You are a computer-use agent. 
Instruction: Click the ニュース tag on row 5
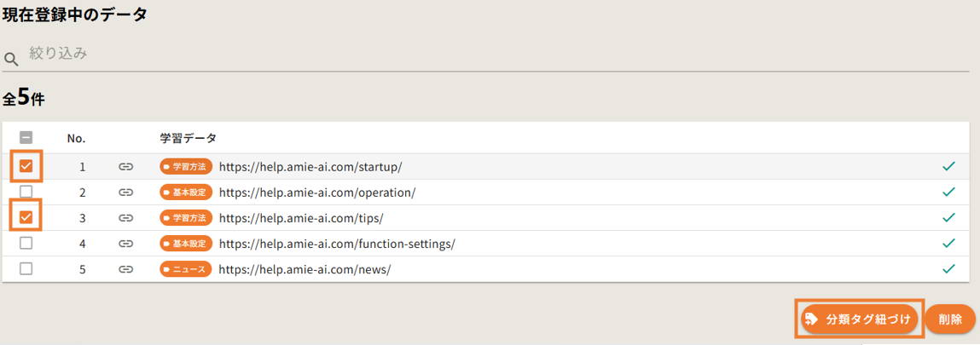[186, 269]
